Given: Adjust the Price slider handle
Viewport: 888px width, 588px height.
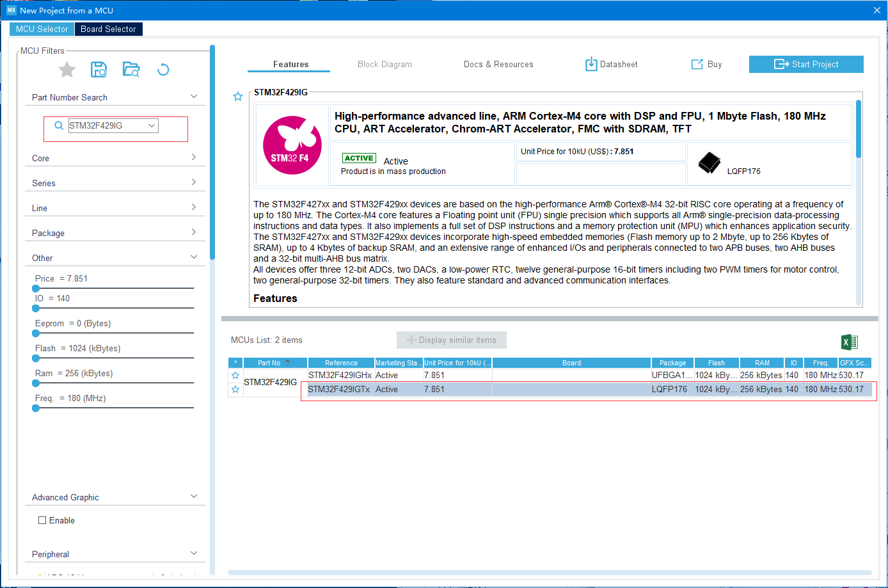Looking at the screenshot, I should (x=36, y=289).
